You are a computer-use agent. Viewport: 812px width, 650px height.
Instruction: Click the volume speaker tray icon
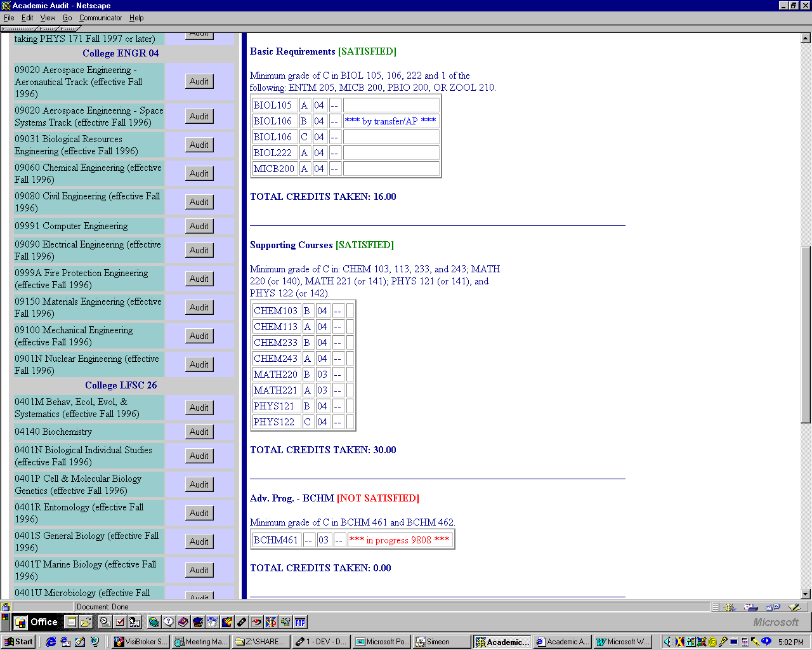coord(667,642)
